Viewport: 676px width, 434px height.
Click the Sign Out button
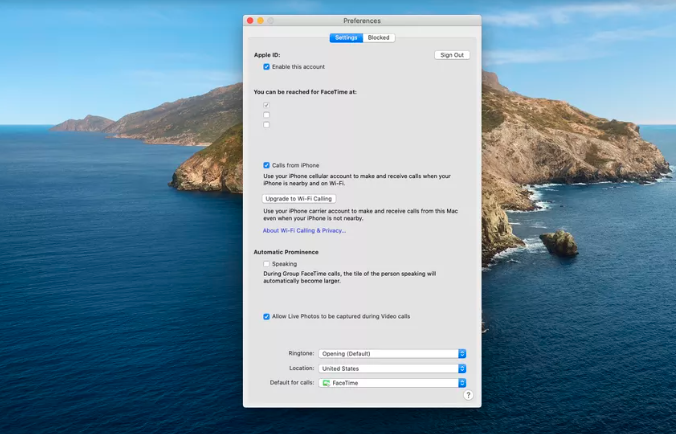click(x=452, y=55)
